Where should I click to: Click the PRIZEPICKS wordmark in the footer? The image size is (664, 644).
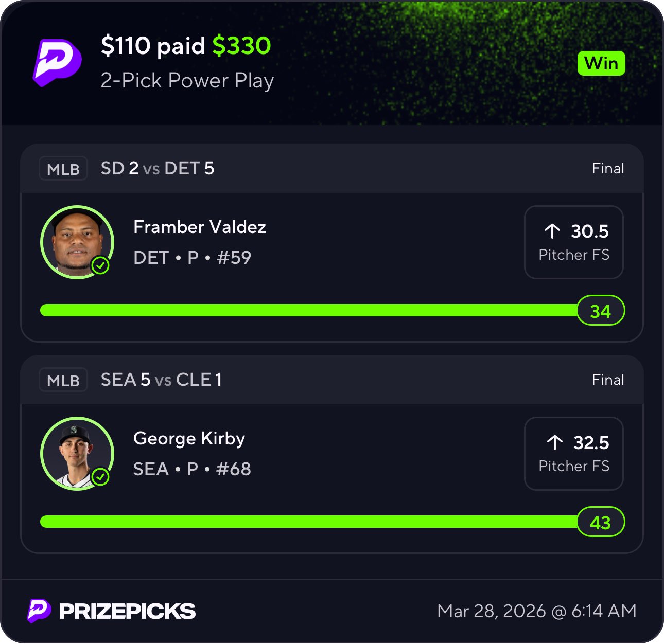pos(127,611)
